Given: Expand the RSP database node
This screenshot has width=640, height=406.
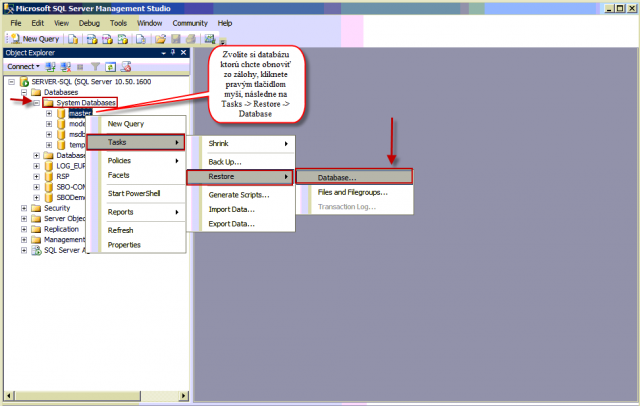Looking at the screenshot, I should pyautogui.click(x=36, y=177).
